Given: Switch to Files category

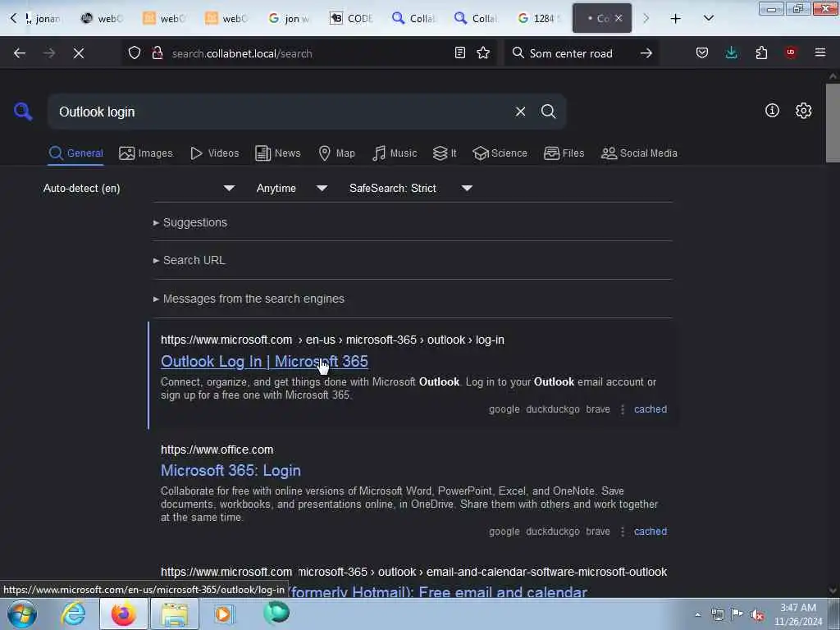Looking at the screenshot, I should click(x=564, y=153).
